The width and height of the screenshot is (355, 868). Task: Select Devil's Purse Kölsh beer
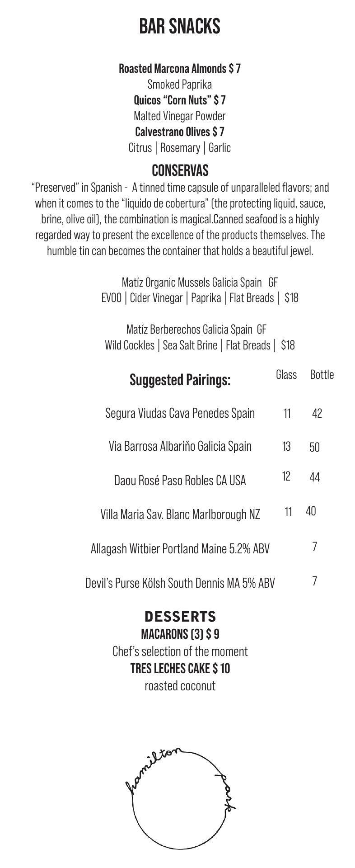(180, 583)
